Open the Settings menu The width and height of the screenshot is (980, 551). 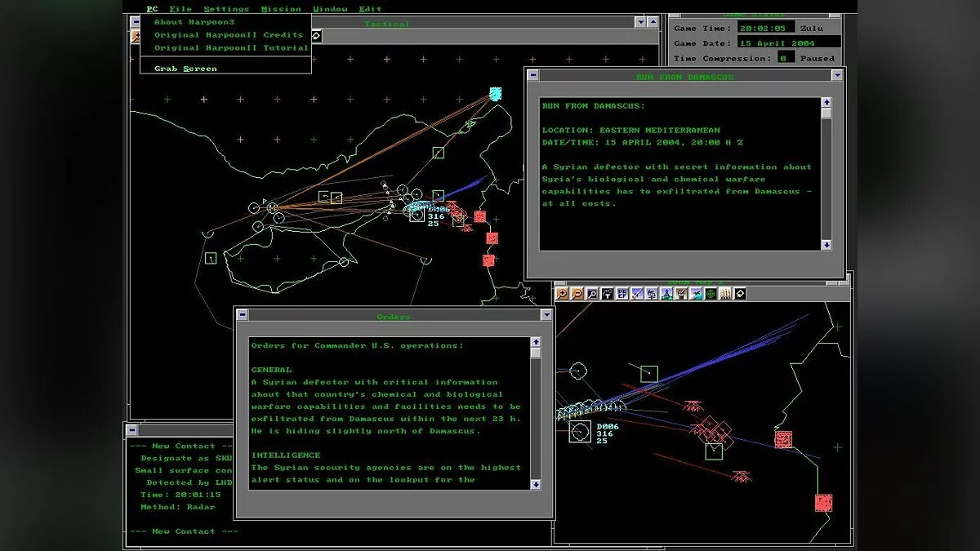pyautogui.click(x=226, y=9)
